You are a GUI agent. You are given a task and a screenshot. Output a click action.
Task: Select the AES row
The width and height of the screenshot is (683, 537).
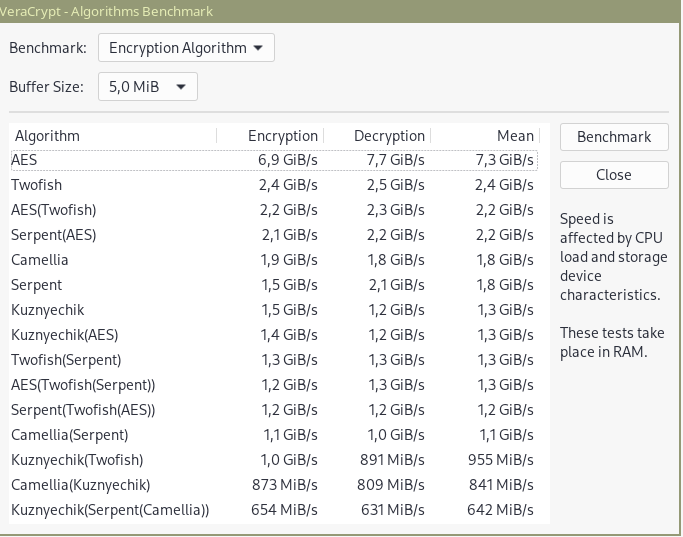[274, 160]
